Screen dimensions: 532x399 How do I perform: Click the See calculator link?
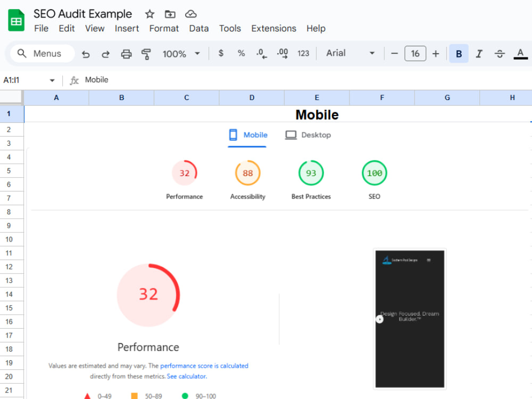click(187, 376)
